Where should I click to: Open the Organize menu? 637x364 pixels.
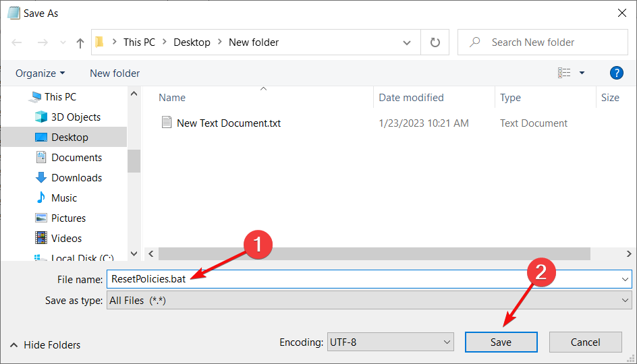pyautogui.click(x=40, y=73)
